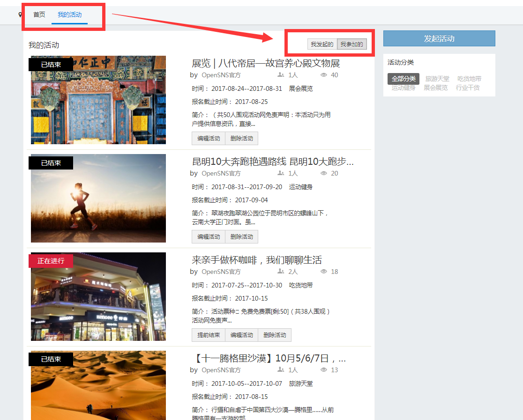Open the 昆明10大奔跑艳遇路线 activity title
523x420 pixels.
click(272, 162)
